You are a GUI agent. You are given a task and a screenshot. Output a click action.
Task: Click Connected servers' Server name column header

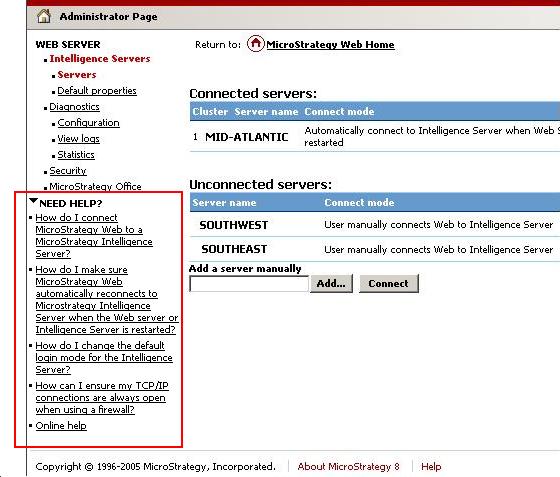tap(266, 112)
